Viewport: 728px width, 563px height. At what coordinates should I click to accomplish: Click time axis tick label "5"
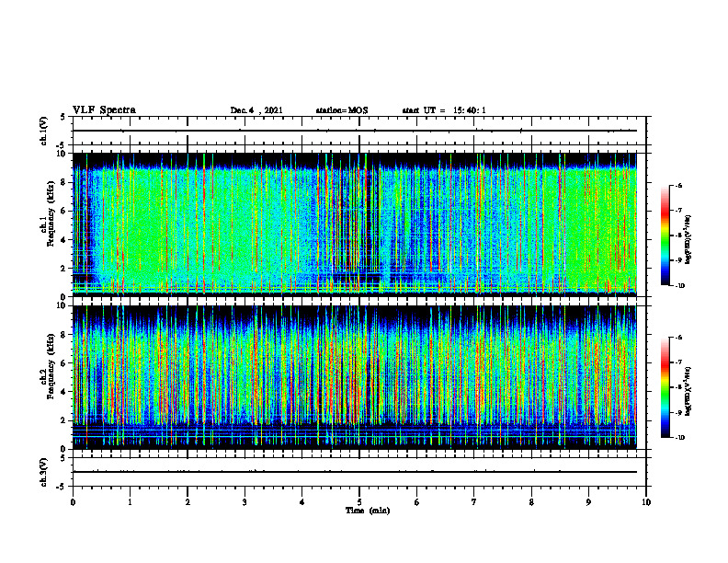(x=359, y=502)
